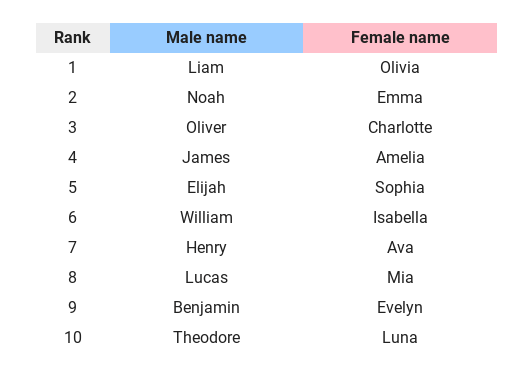529x382 pixels.
Task: Select the Benjamin entry
Action: coord(206,308)
